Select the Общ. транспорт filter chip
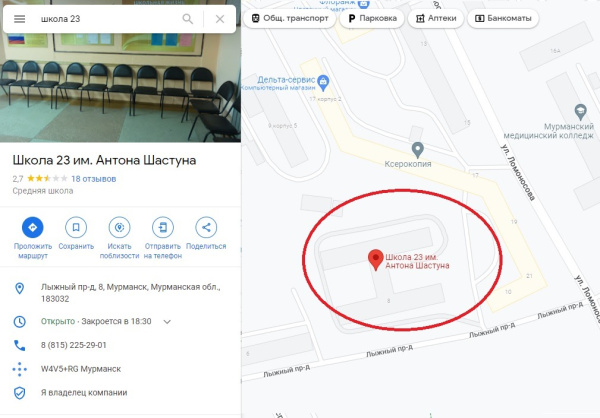This screenshot has width=600, height=418. [290, 18]
